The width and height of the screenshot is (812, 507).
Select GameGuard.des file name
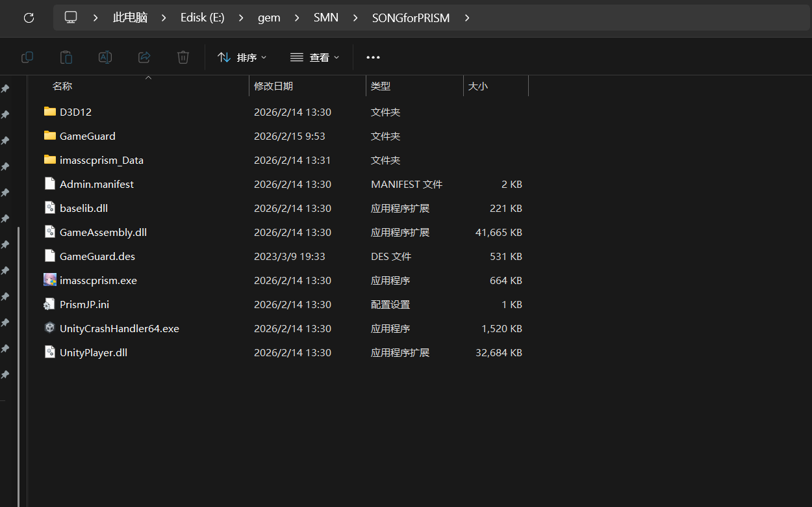(97, 256)
